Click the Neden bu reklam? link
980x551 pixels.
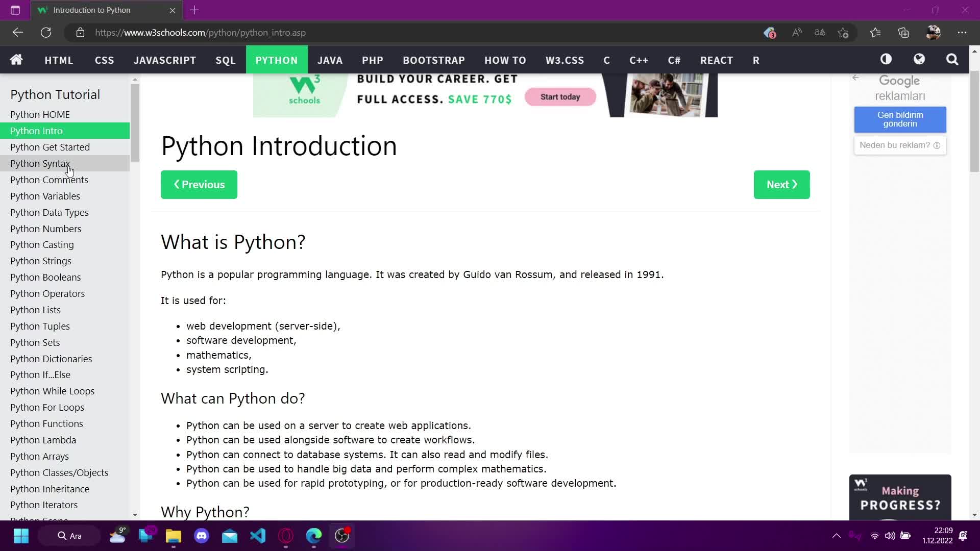tap(900, 145)
